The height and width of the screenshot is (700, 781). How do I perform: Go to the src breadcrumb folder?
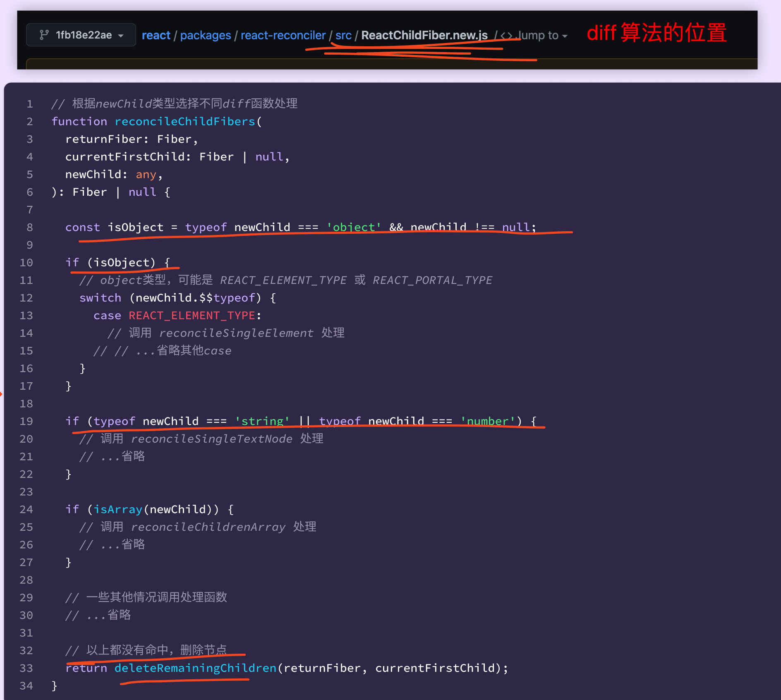pyautogui.click(x=343, y=36)
